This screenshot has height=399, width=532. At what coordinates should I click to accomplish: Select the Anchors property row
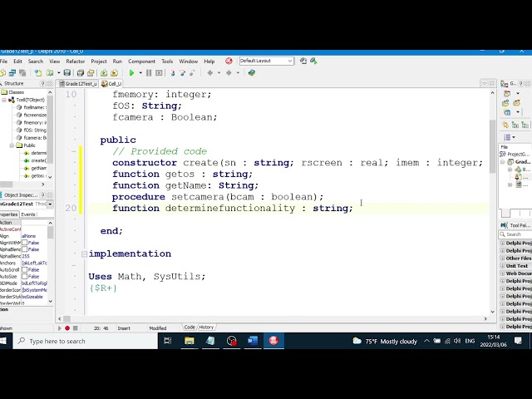[24, 263]
